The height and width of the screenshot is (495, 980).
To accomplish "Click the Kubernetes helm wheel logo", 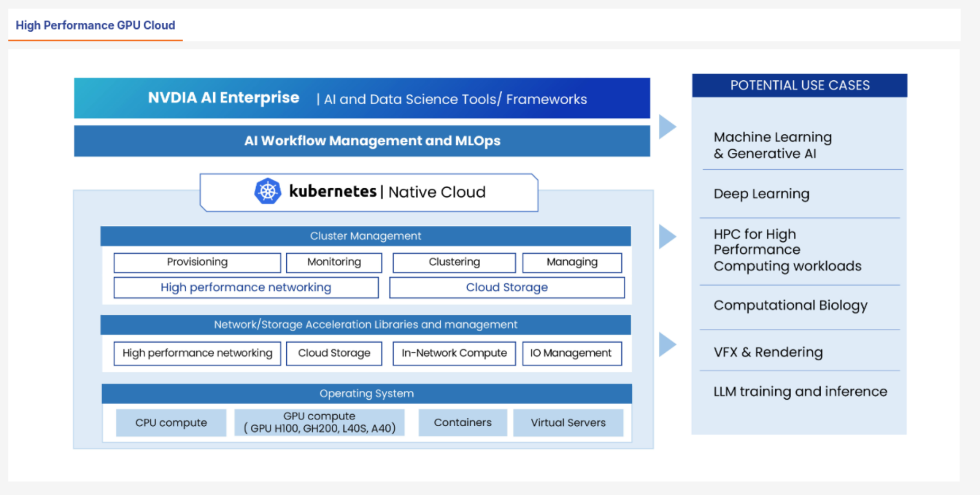I will 268,191.
